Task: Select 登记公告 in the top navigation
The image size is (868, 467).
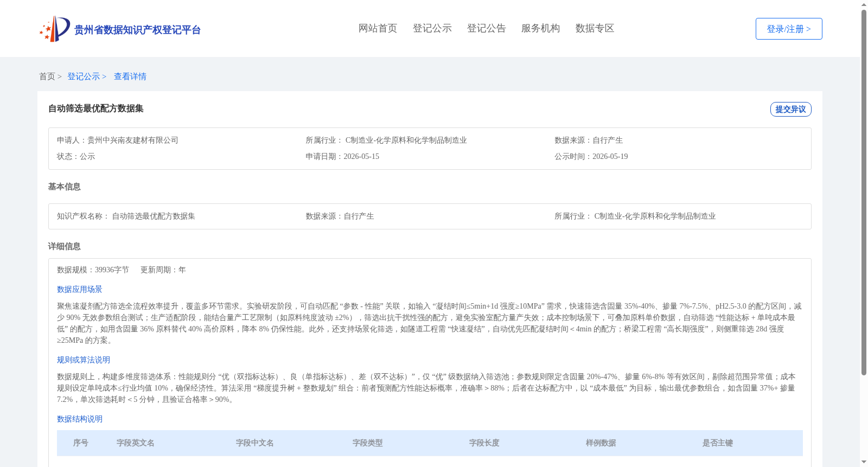Action: [x=486, y=28]
